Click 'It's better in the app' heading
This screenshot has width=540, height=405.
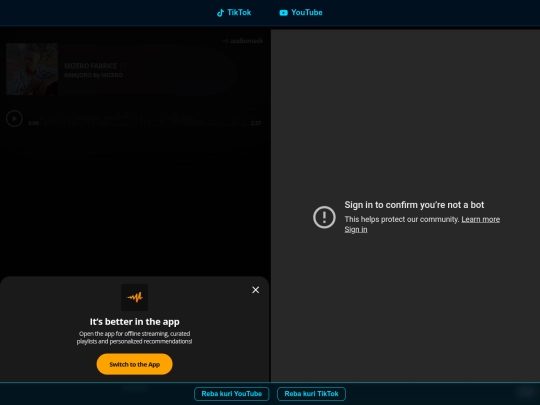135,322
